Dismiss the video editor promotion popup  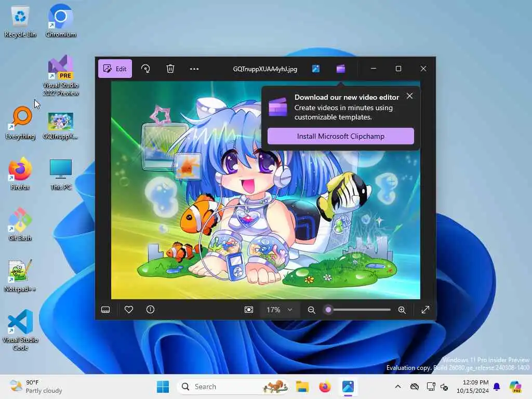click(x=410, y=96)
